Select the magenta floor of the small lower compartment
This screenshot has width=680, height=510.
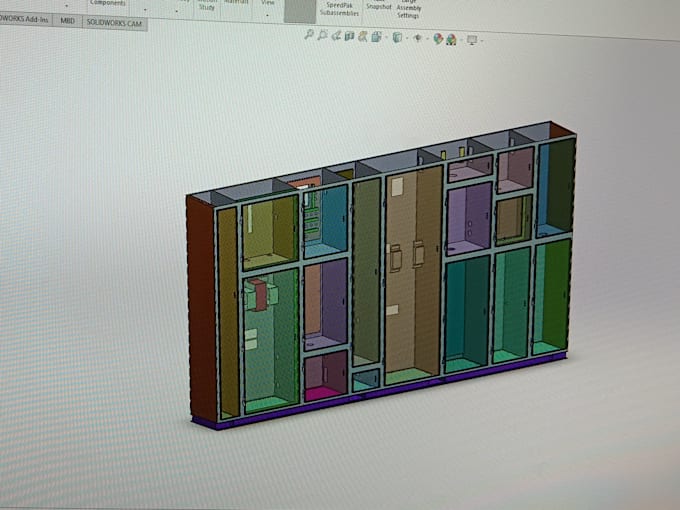click(x=322, y=393)
